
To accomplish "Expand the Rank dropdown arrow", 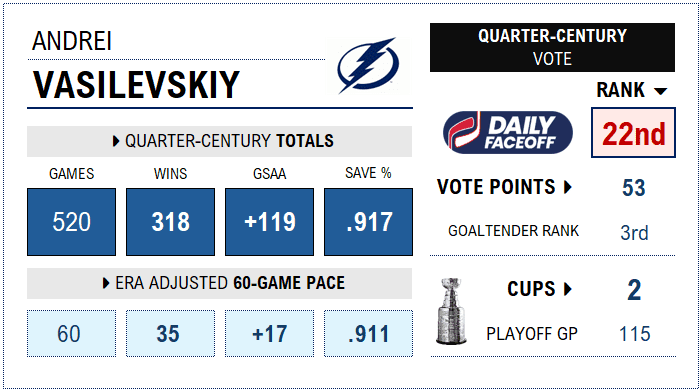I will (660, 92).
